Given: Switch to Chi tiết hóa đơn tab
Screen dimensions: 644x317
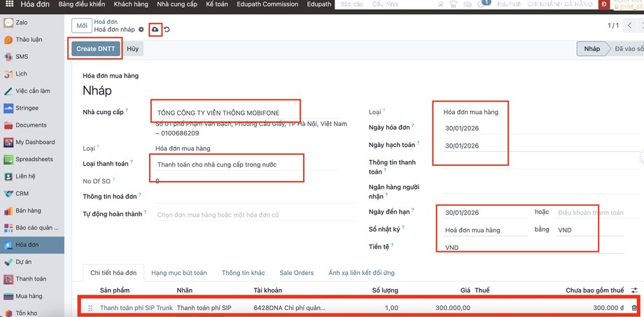Looking at the screenshot, I should pos(114,273).
